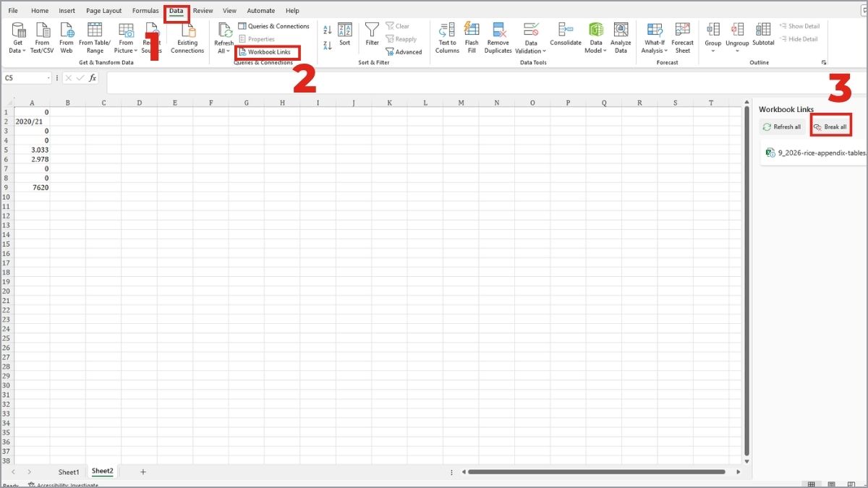Screen dimensions: 868x488
Task: Click Analyze Data icon
Action: [621, 30]
